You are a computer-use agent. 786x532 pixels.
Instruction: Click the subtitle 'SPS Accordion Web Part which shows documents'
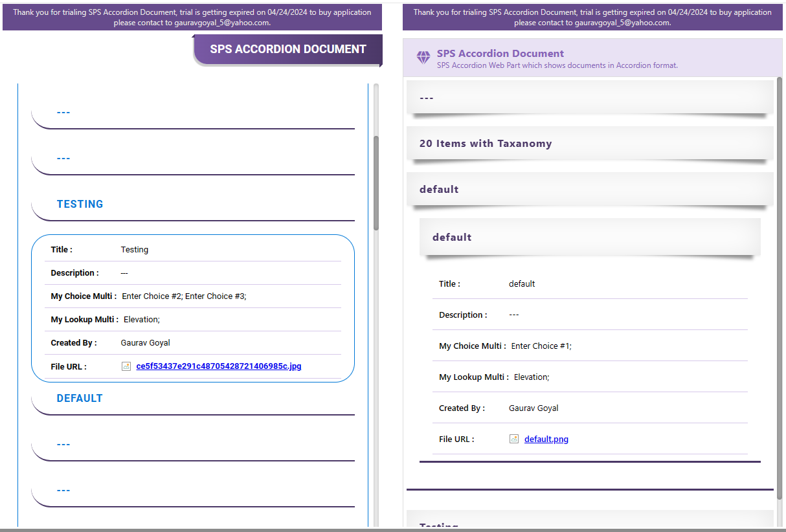[x=557, y=65]
